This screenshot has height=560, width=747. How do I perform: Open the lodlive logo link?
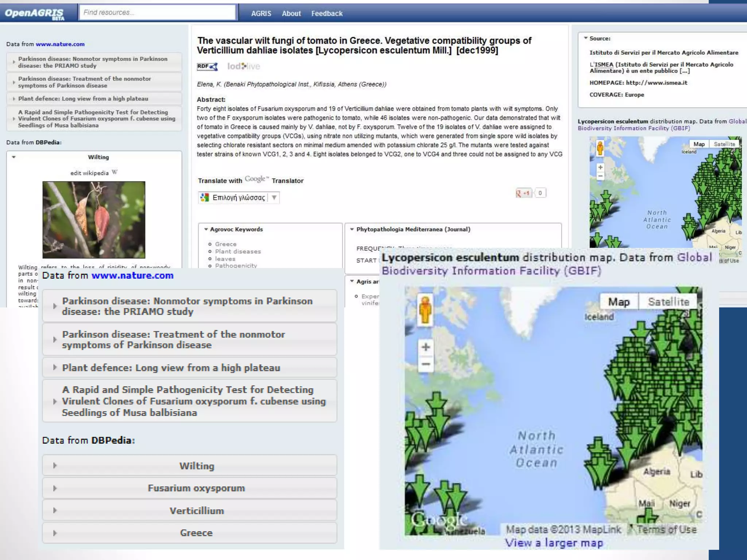243,66
